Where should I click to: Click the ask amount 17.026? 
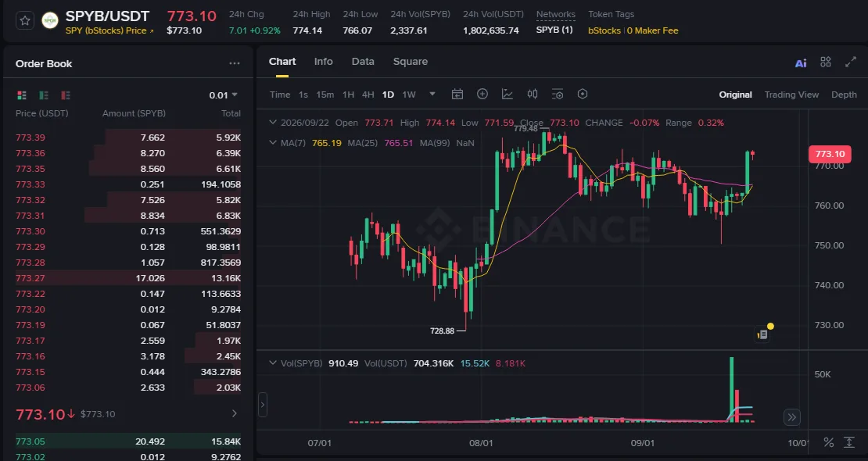tap(150, 278)
